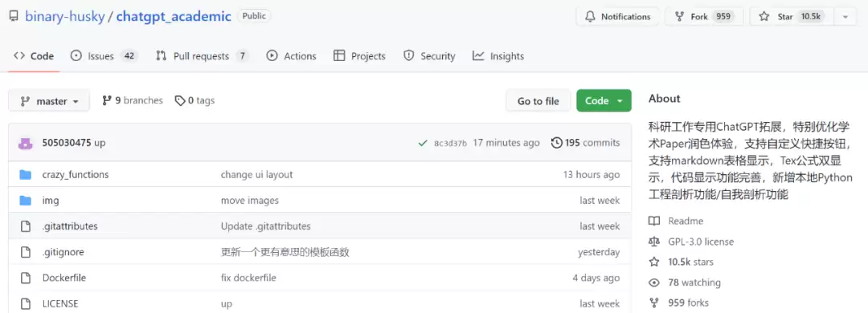Click the 505030475 user avatar
This screenshot has height=313, width=868.
(26, 143)
